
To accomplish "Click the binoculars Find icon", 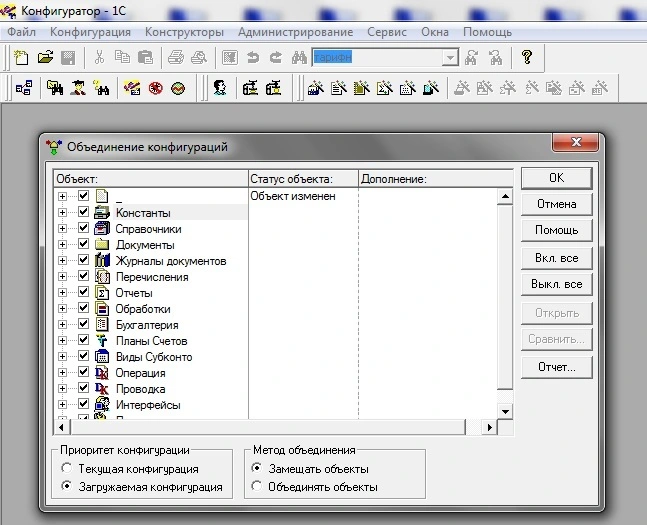I will point(298,58).
